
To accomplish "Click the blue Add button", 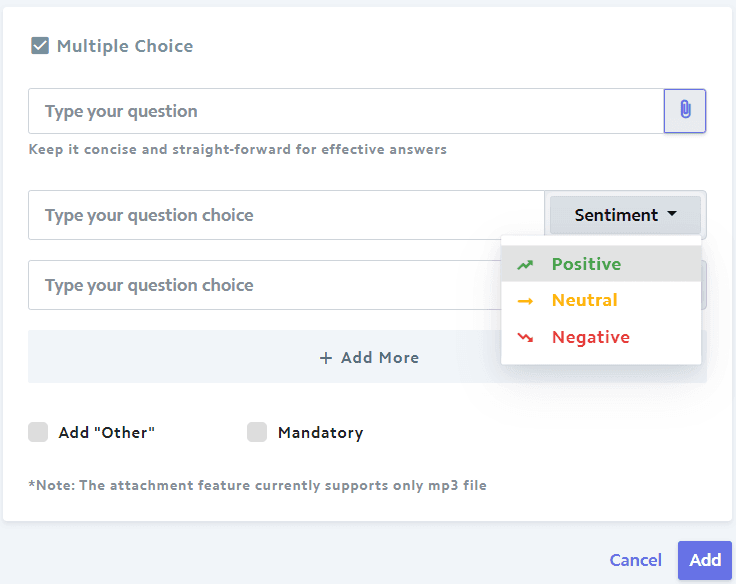I will click(705, 560).
